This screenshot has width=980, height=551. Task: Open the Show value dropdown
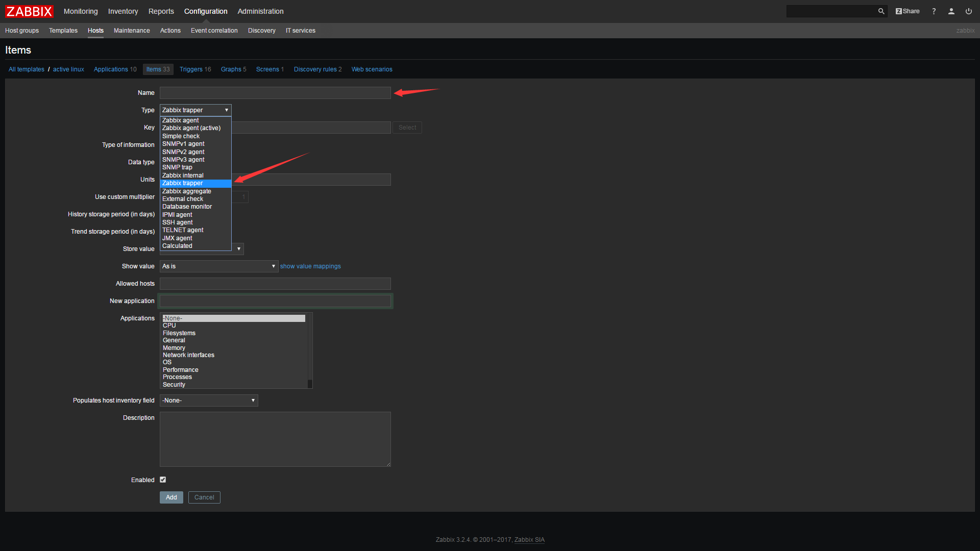(219, 266)
